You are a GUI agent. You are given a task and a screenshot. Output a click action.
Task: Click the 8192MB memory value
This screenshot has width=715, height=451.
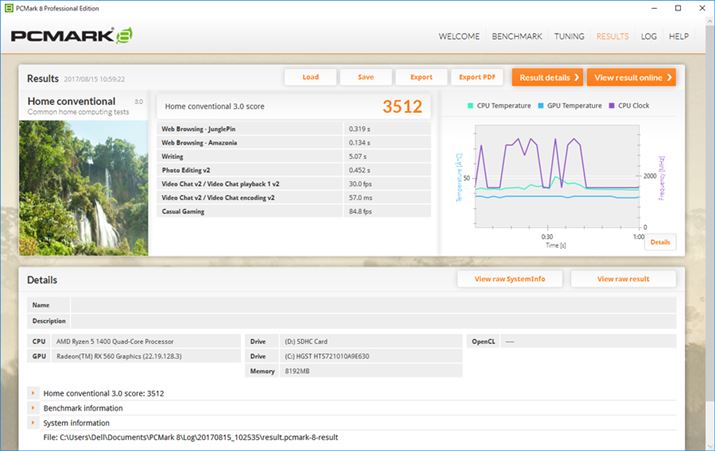(x=297, y=371)
